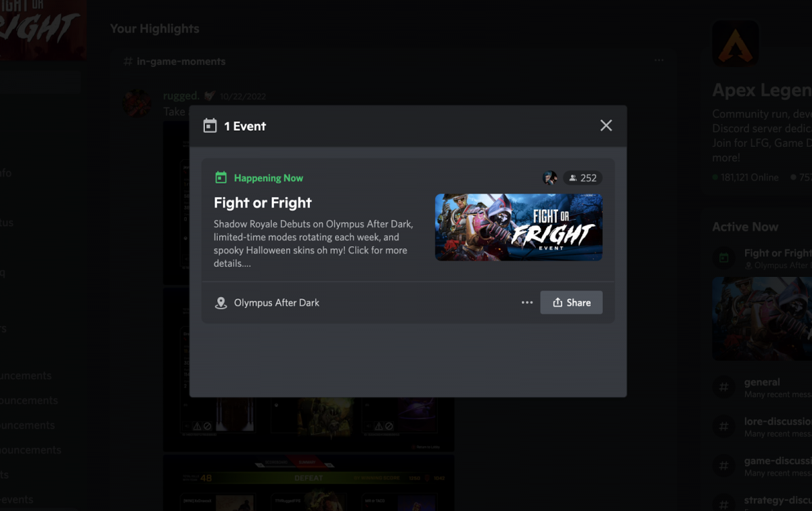Open the in-game-moments channel in Highlights
812x511 pixels.
181,62
